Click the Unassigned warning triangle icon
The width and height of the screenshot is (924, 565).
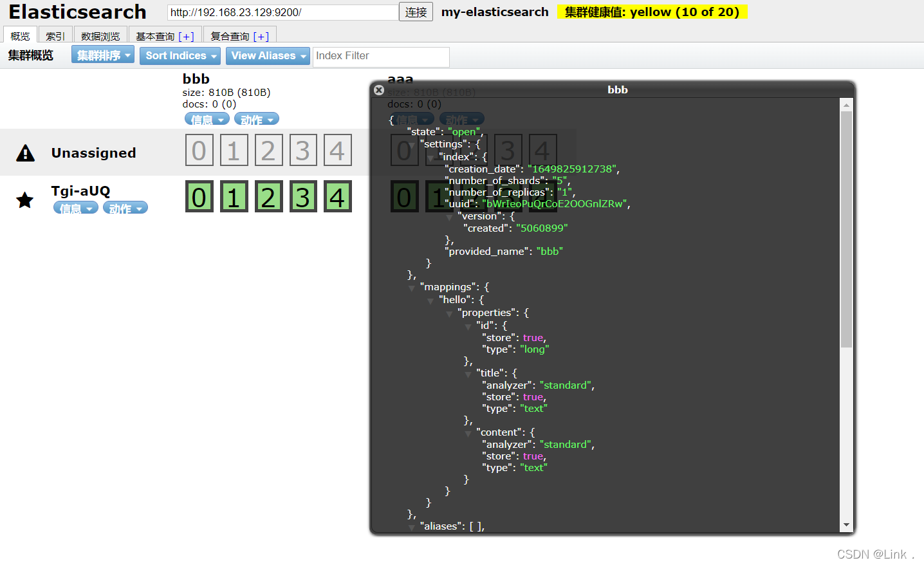tap(25, 153)
